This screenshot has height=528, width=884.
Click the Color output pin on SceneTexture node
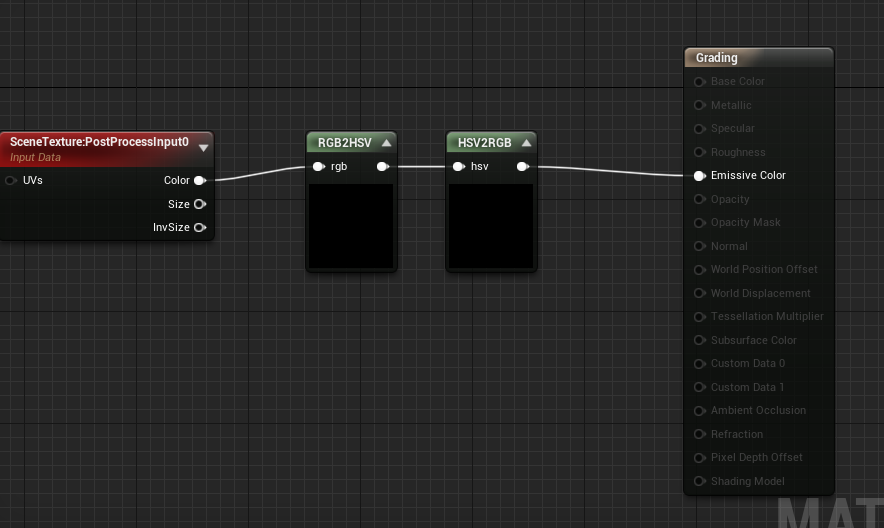tap(200, 180)
